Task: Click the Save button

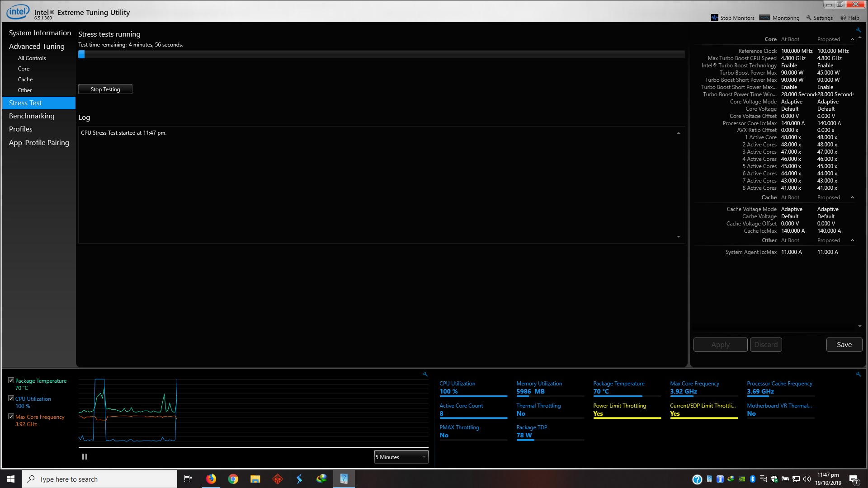Action: coord(844,344)
